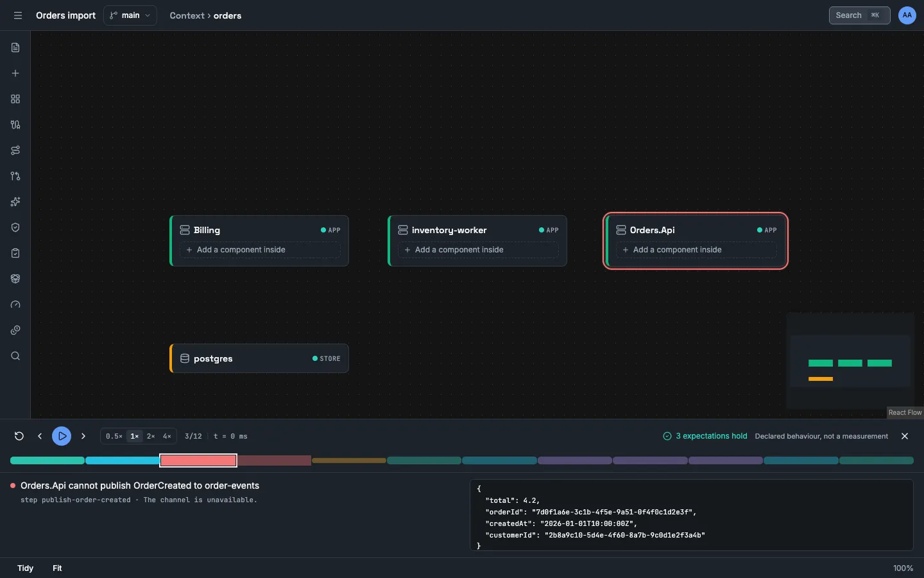Click the 100% zoom level

[x=903, y=568]
